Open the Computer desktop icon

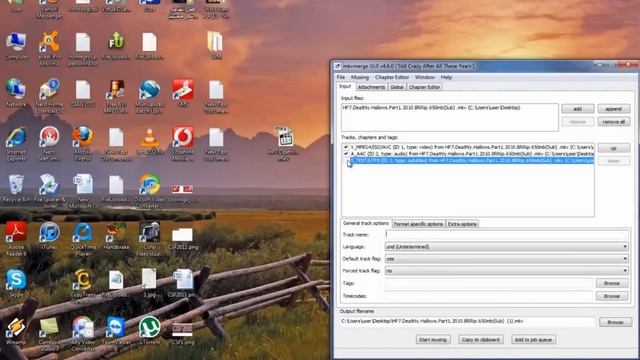tap(16, 47)
